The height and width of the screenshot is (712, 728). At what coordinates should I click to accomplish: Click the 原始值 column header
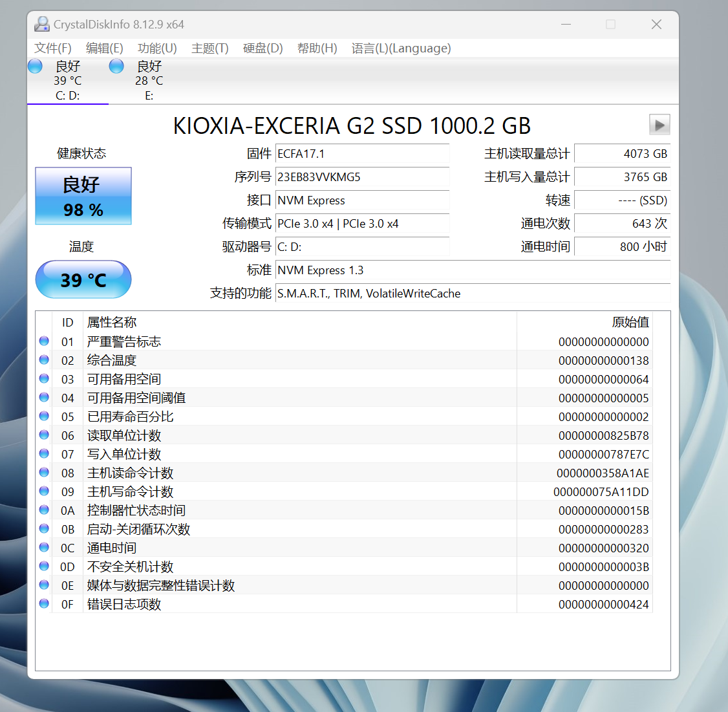pos(630,322)
